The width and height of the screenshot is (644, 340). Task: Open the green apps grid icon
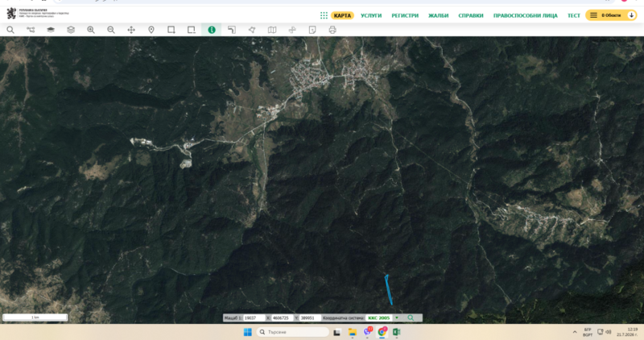tap(324, 15)
